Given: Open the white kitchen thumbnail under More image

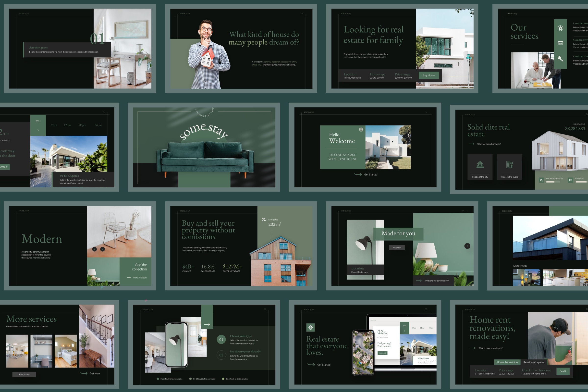Looking at the screenshot, I should tap(565, 278).
